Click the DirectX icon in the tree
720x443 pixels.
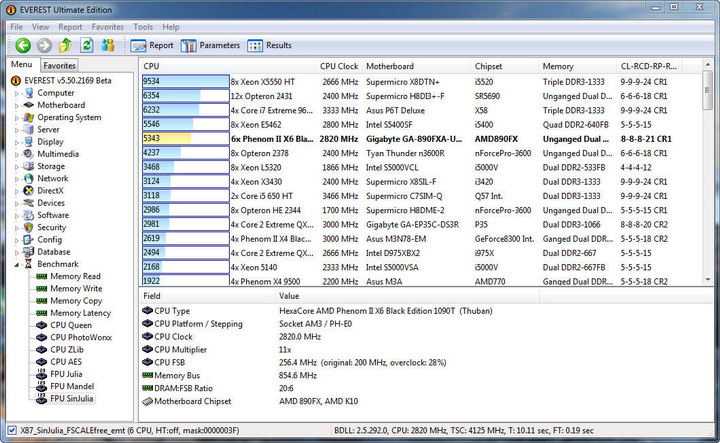pyautogui.click(x=29, y=191)
